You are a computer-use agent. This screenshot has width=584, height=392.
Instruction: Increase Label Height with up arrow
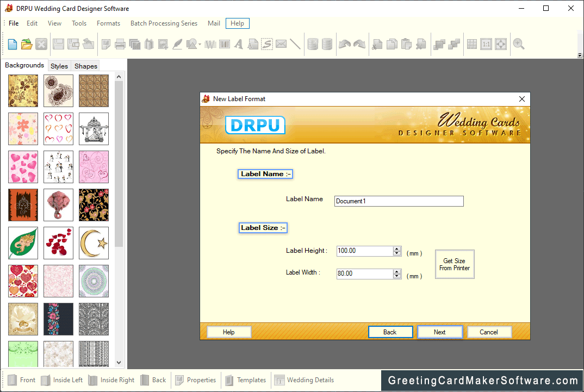pyautogui.click(x=397, y=248)
